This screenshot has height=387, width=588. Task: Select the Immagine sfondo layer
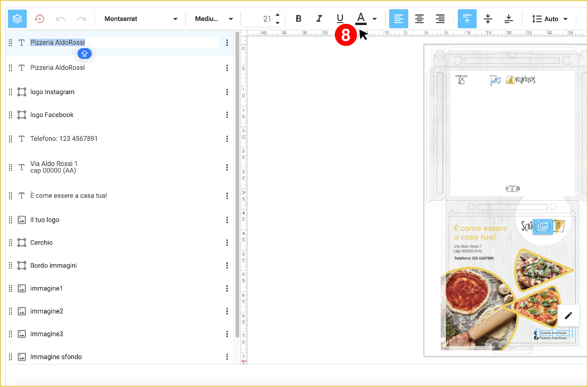pyautogui.click(x=56, y=357)
